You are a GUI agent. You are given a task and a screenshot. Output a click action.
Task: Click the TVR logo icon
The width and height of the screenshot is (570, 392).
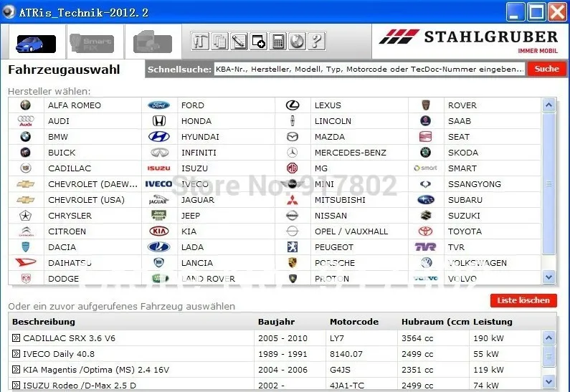tap(425, 247)
